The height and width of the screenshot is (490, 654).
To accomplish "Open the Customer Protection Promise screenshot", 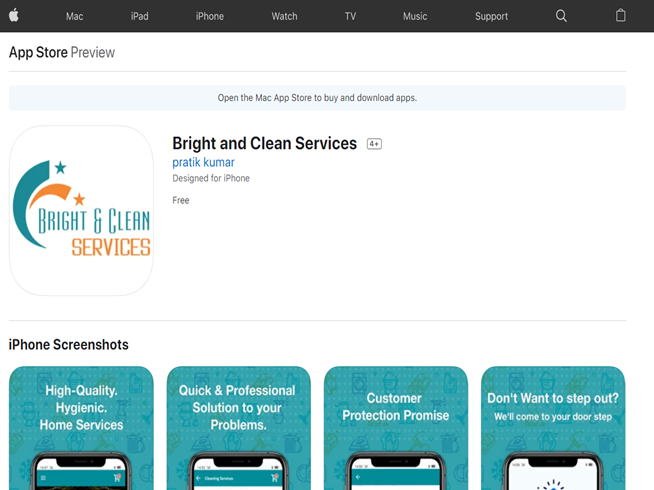I will [396, 428].
